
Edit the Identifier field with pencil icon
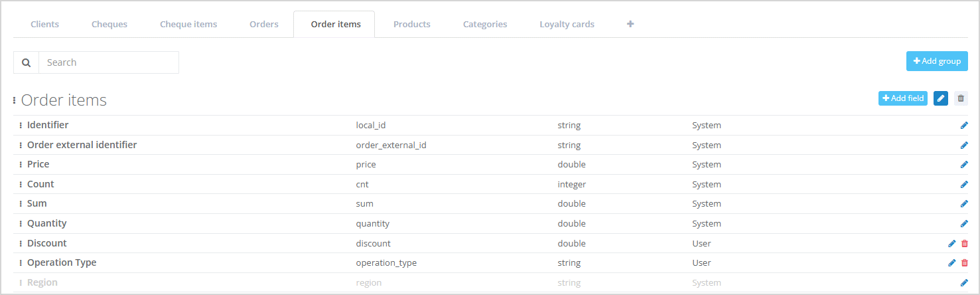click(x=964, y=126)
